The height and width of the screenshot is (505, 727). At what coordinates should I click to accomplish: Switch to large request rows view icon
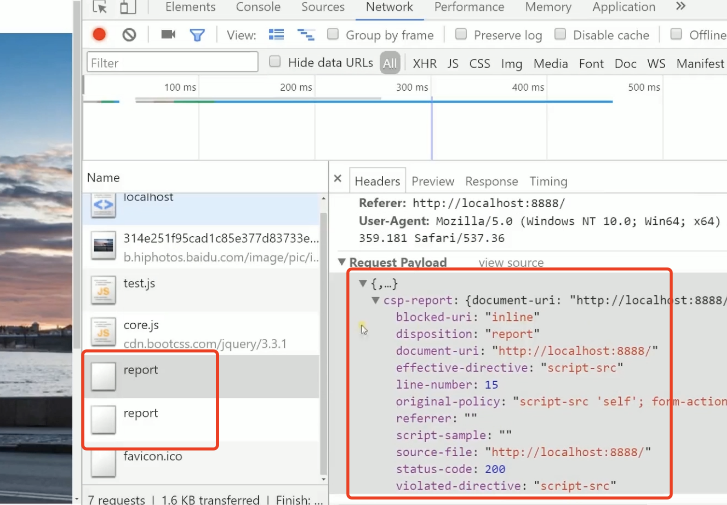click(x=276, y=34)
